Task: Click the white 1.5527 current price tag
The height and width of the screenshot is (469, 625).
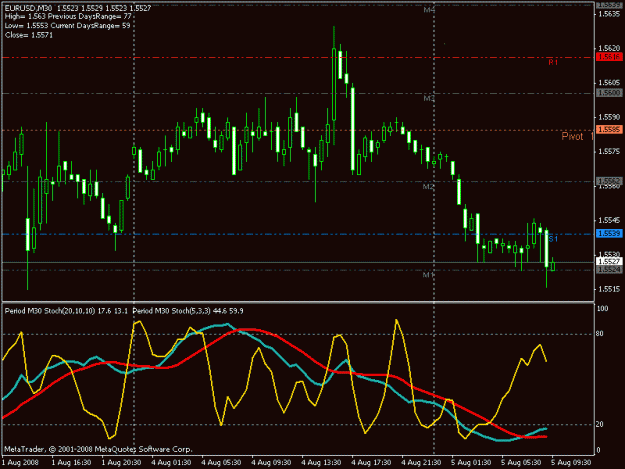Action: (609, 261)
